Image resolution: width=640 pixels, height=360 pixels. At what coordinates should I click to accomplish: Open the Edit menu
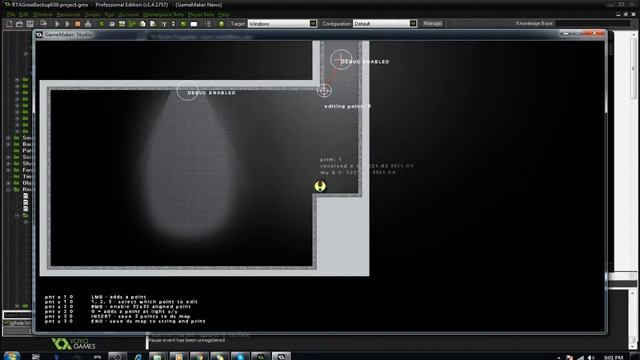(24, 14)
